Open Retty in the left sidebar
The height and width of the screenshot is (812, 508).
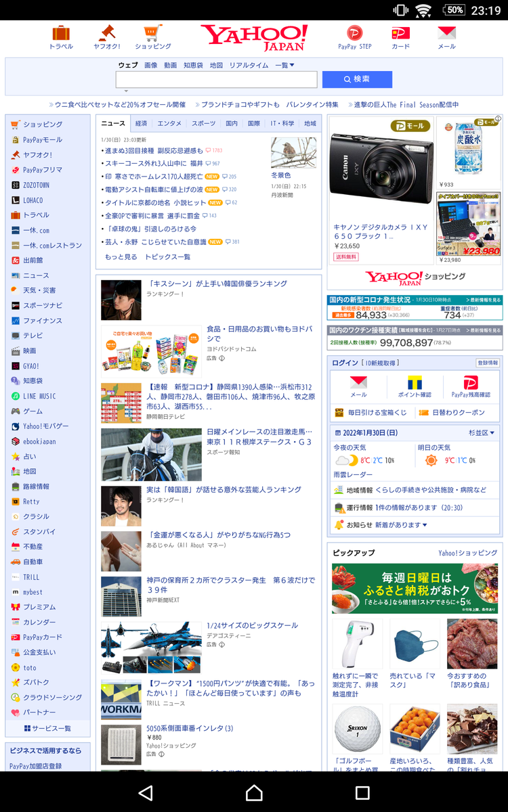(x=31, y=501)
